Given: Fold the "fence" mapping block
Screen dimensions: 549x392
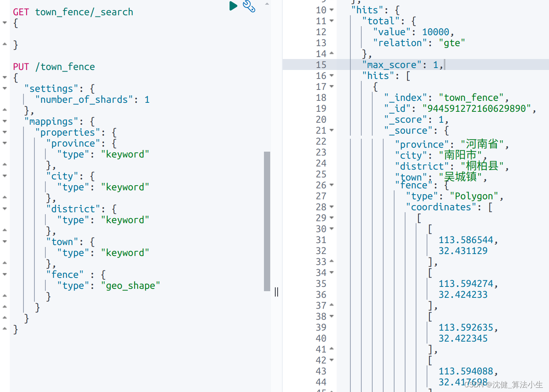Looking at the screenshot, I should 5,275.
